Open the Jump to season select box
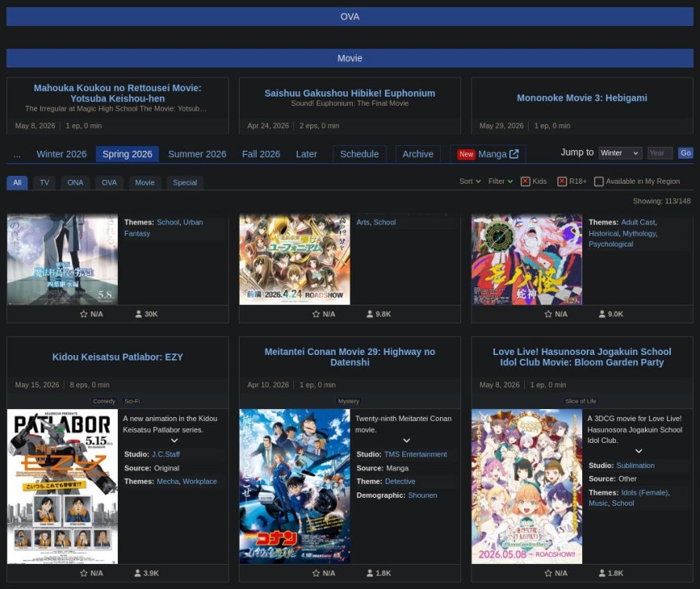700x589 pixels. tap(620, 153)
